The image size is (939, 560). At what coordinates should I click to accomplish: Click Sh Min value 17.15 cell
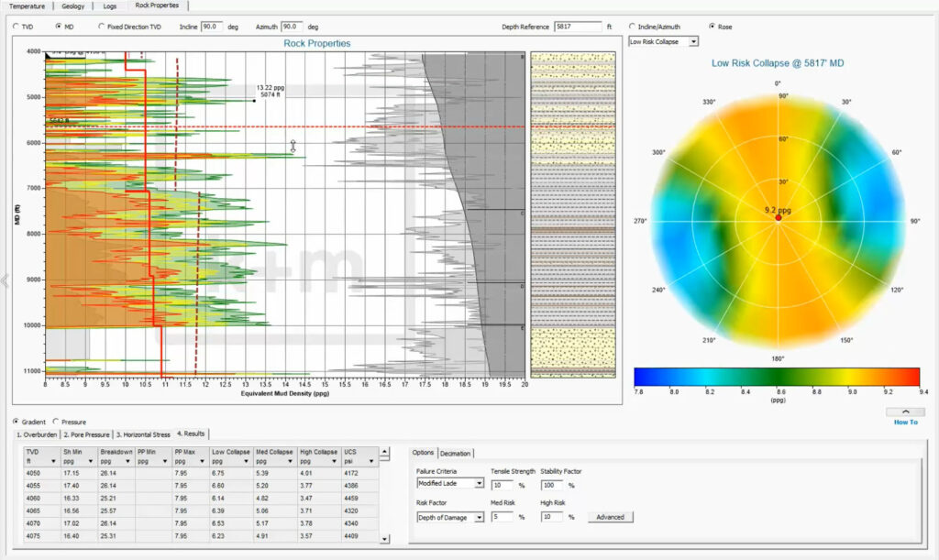tap(79, 473)
